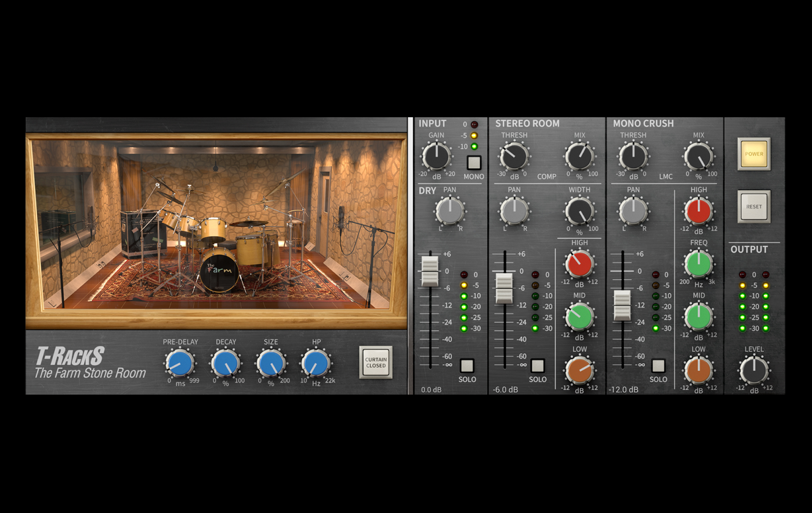Screen dimensions: 812x513
Task: Click the blue SIZE knob
Action: pos(270,364)
